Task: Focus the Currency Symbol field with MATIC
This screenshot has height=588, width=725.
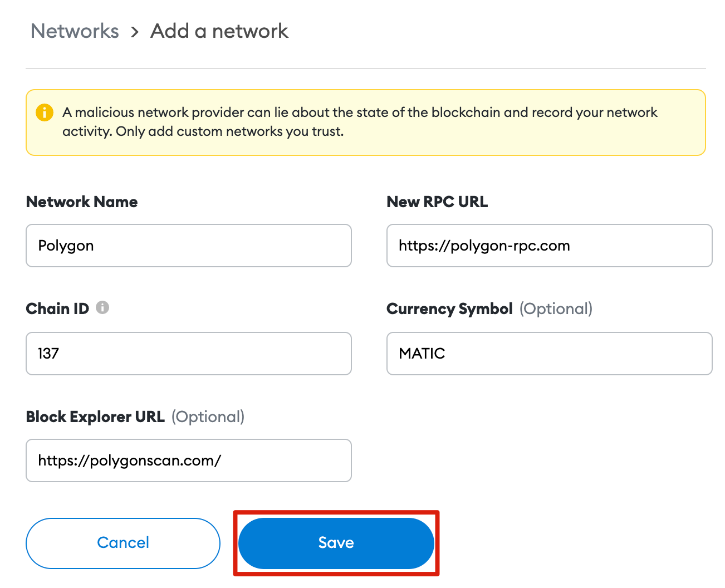Action: coord(549,354)
